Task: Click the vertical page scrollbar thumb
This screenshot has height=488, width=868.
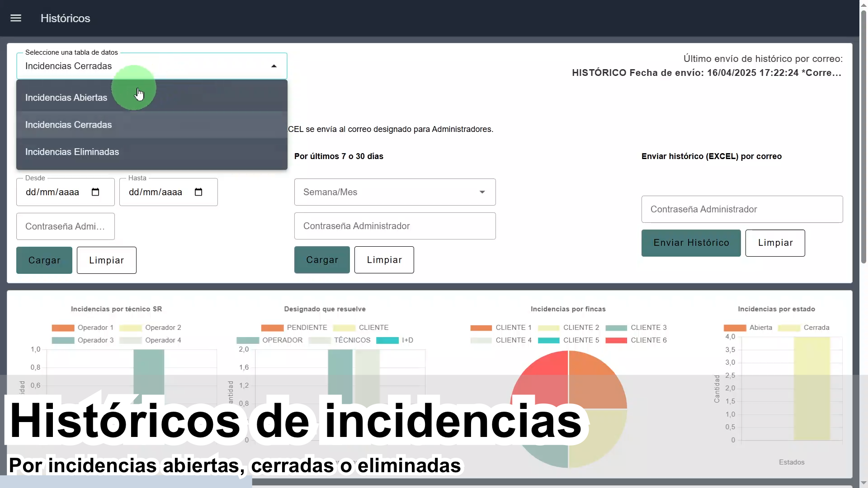Action: click(863, 136)
